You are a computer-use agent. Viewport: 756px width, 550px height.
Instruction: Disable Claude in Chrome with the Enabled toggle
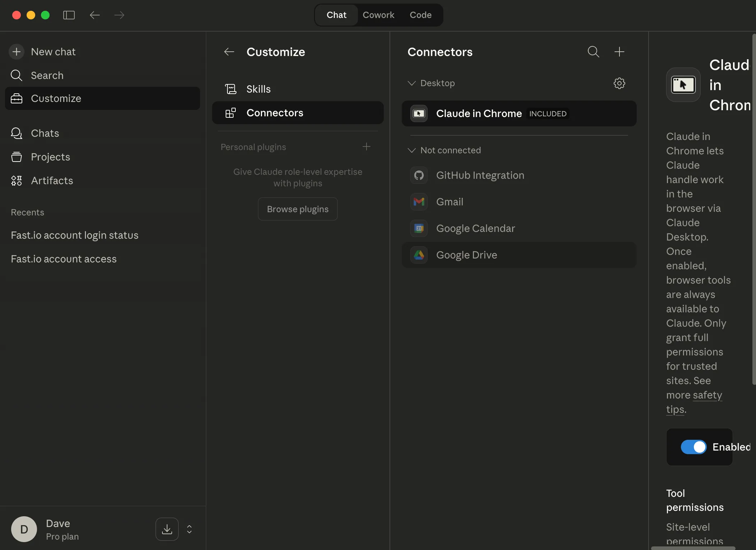693,447
